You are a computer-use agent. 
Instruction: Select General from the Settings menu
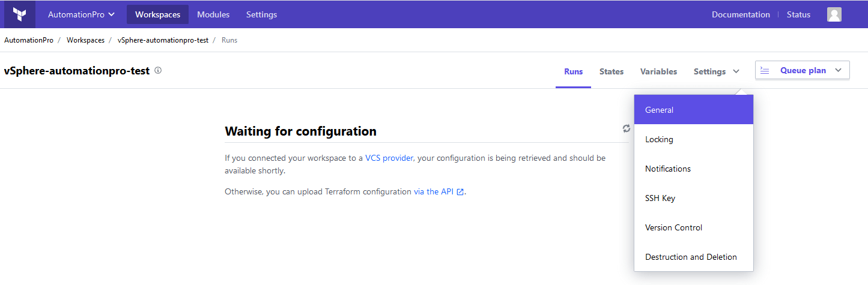pyautogui.click(x=694, y=110)
